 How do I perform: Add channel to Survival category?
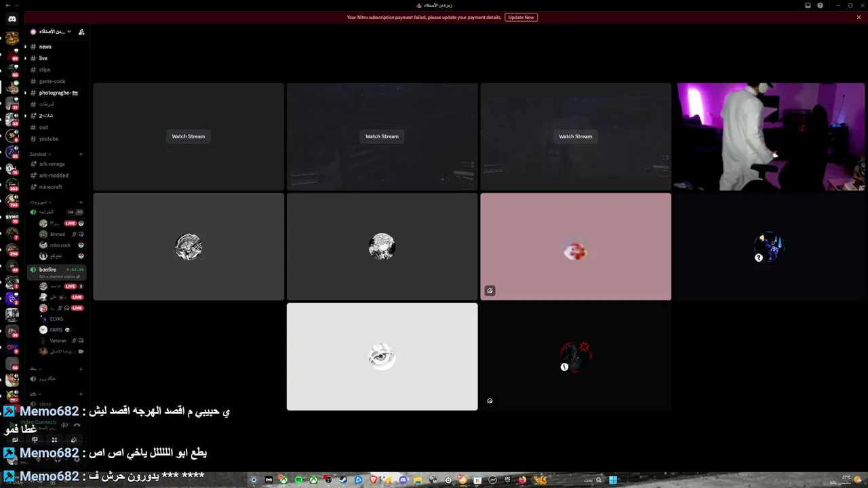click(x=81, y=154)
